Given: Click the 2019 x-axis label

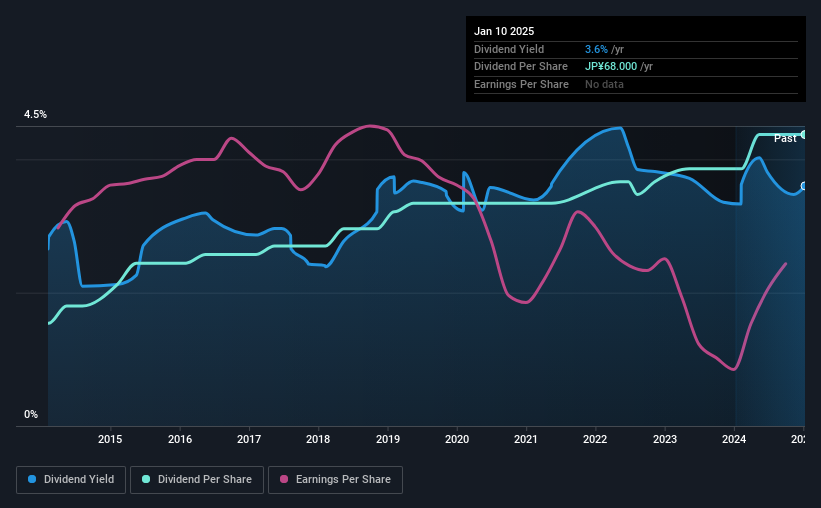Looking at the screenshot, I should (x=387, y=439).
